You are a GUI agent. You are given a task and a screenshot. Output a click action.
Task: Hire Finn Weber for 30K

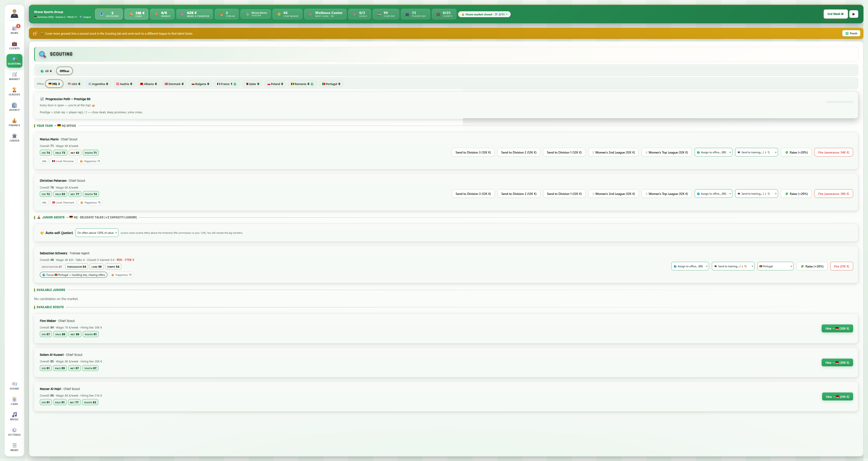837,329
